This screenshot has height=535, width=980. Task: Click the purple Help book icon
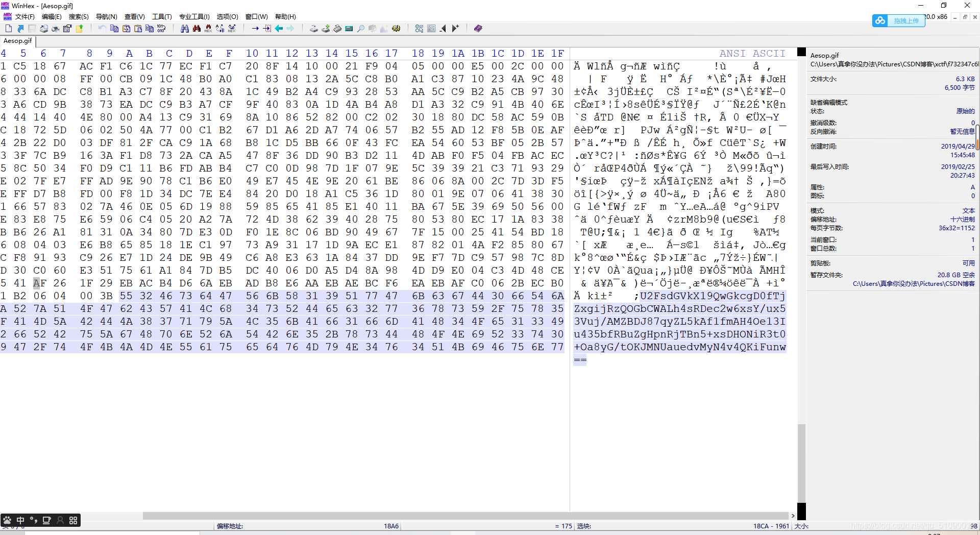[x=478, y=29]
